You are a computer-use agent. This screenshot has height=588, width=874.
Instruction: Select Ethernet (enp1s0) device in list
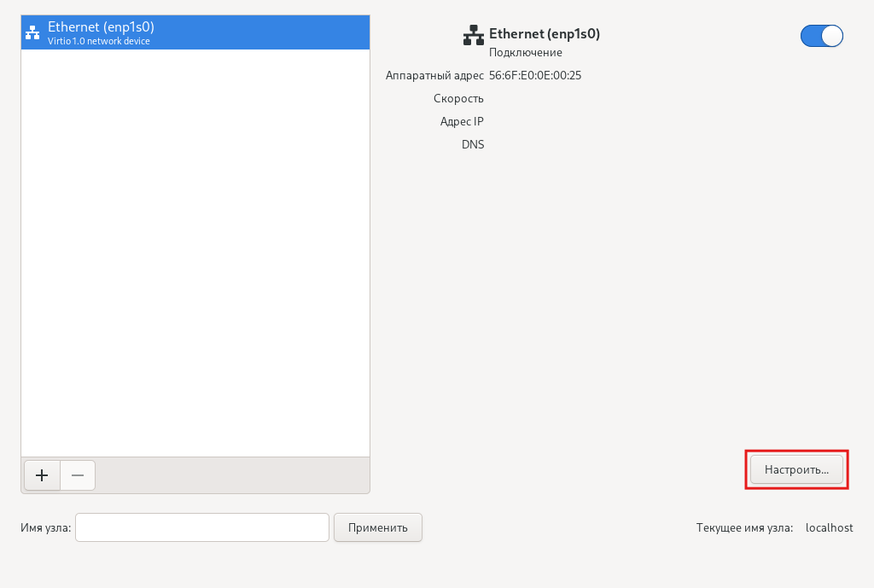pos(195,33)
